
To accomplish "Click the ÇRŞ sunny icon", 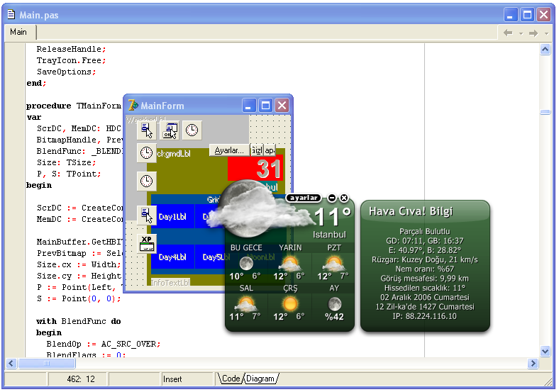I will (x=290, y=304).
